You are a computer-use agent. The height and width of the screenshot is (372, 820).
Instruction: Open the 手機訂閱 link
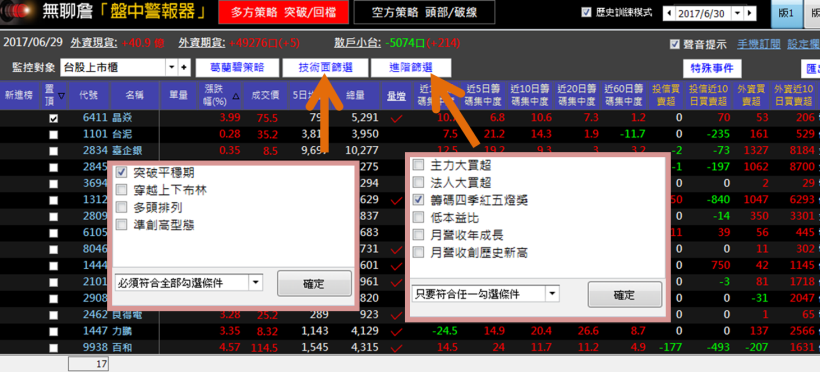tap(759, 44)
